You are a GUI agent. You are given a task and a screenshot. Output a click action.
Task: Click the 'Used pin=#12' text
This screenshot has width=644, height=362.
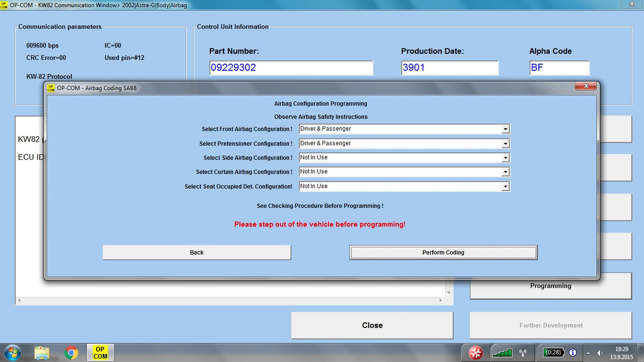pos(124,58)
